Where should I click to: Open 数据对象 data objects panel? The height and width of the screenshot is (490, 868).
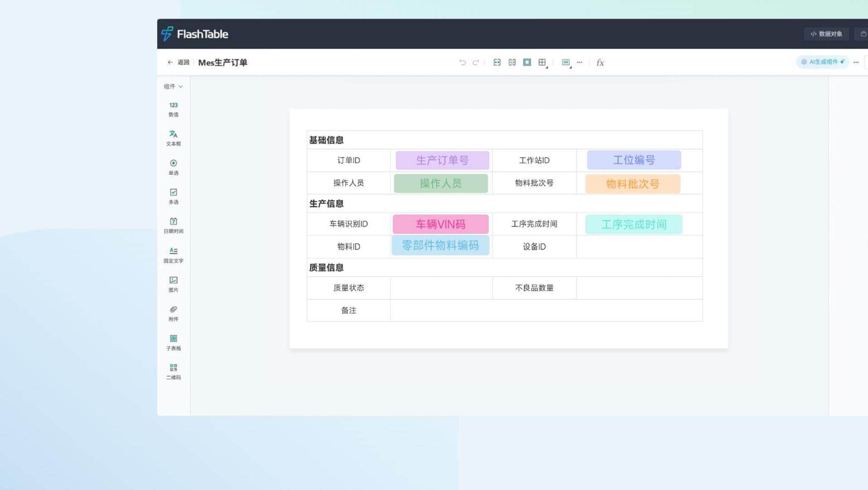point(826,34)
